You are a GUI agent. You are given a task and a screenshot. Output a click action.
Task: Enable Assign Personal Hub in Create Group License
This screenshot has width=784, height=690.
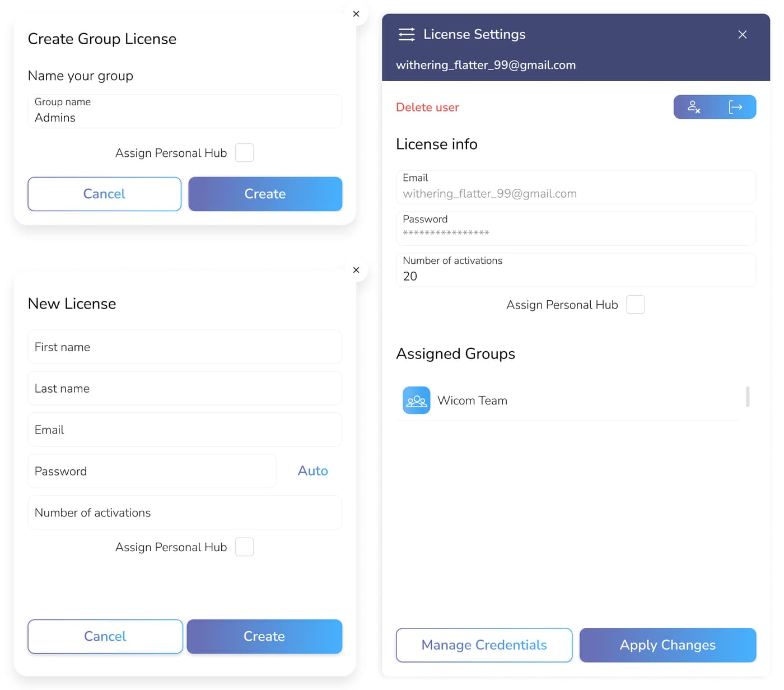[244, 153]
